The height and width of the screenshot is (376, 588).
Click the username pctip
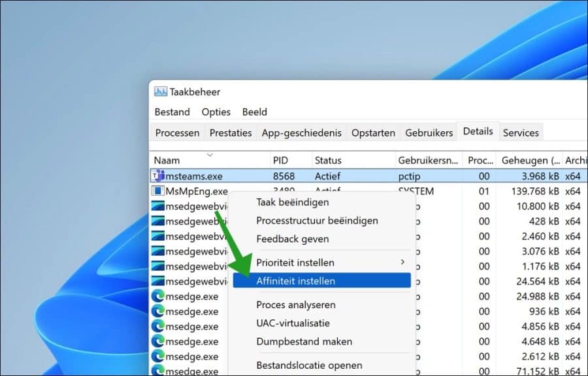(x=409, y=176)
